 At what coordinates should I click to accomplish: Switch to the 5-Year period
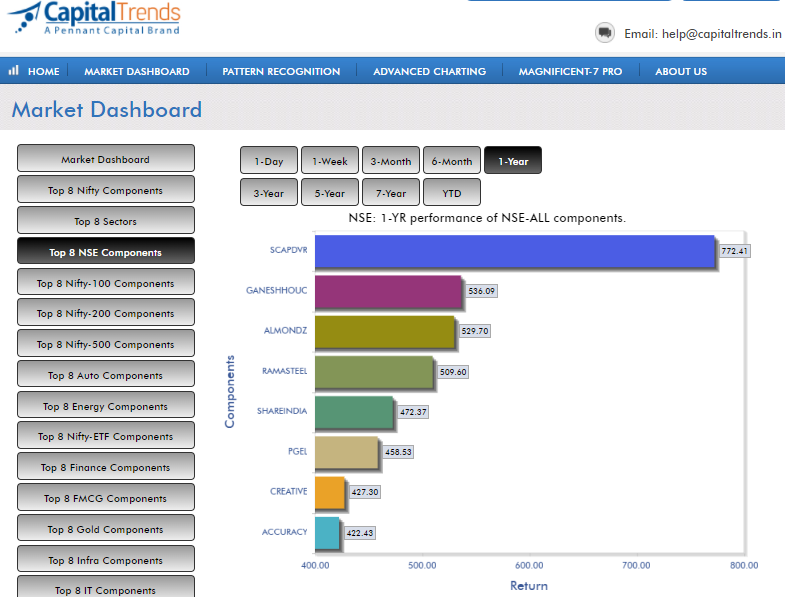click(x=330, y=193)
